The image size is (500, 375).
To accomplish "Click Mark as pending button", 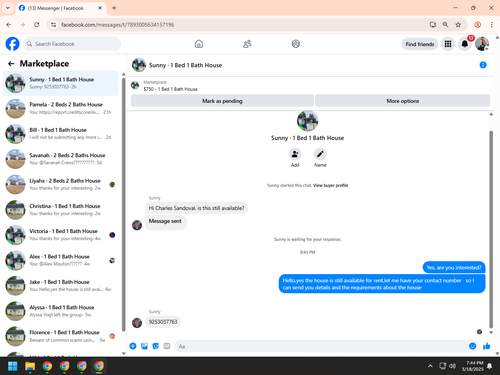I will point(222,101).
